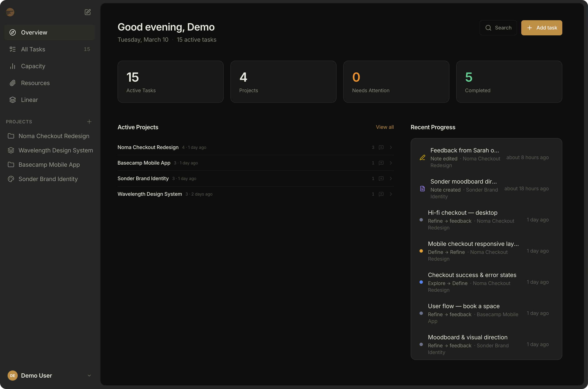Image resolution: width=588 pixels, height=389 pixels.
Task: Click the comment icon on Wavelength Design System row
Action: click(x=381, y=194)
